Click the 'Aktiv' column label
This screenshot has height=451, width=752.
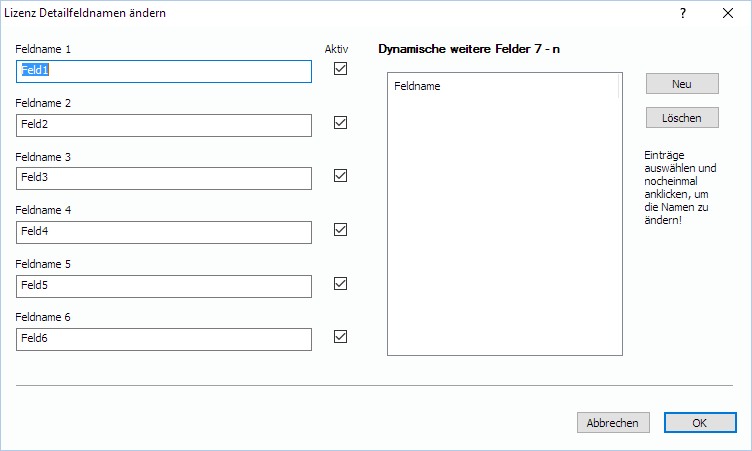pyautogui.click(x=336, y=49)
